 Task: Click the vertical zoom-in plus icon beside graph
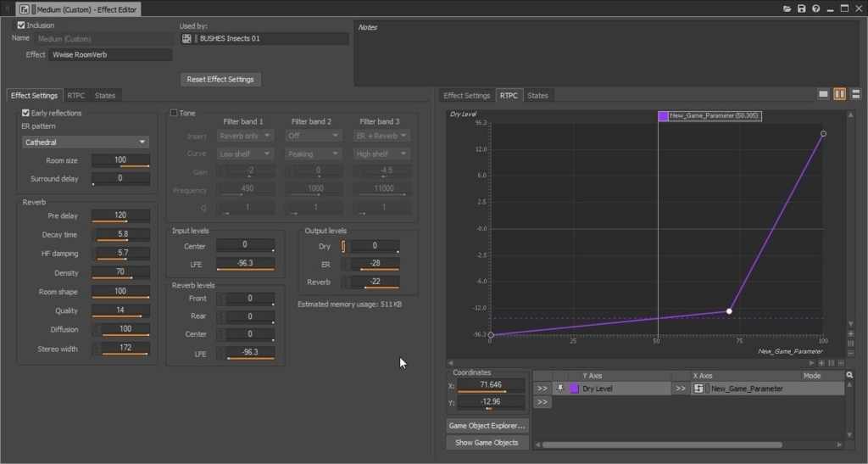(x=851, y=334)
